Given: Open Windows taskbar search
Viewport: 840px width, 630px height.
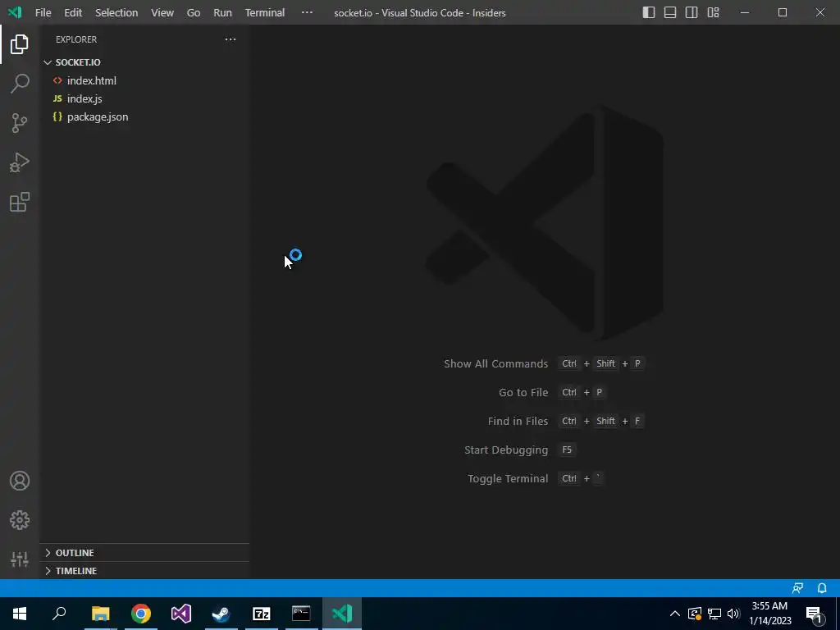Looking at the screenshot, I should click(x=59, y=614).
